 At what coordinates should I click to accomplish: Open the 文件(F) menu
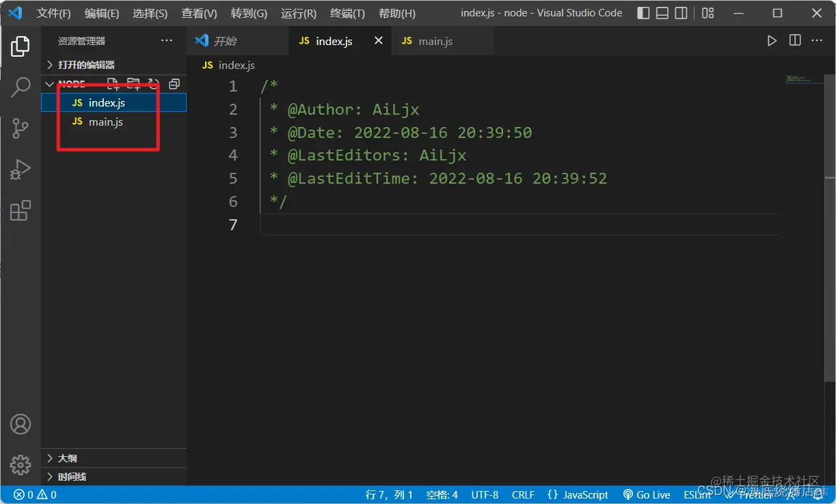pos(54,13)
